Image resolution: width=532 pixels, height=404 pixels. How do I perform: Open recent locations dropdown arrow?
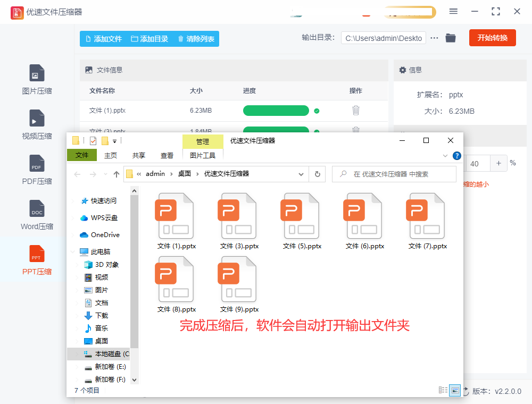(105, 174)
